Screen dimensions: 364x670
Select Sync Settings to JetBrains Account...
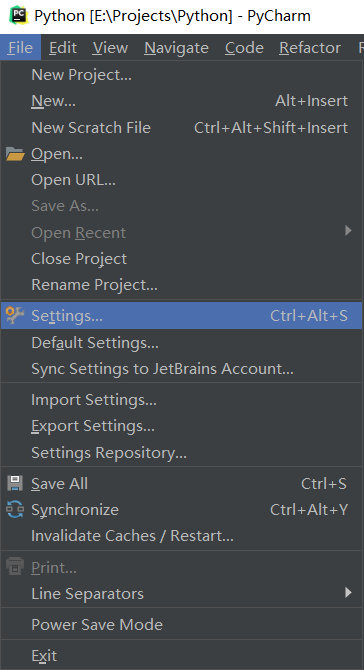182,369
